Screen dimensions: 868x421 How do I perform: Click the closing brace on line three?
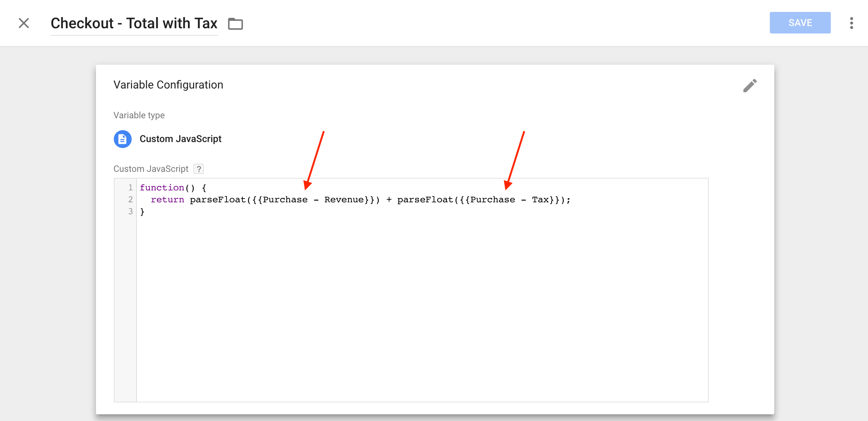[x=142, y=212]
